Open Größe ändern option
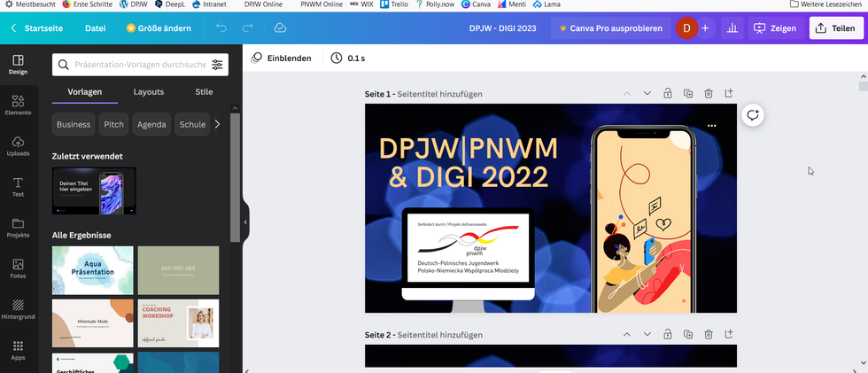The image size is (868, 373). click(x=159, y=28)
